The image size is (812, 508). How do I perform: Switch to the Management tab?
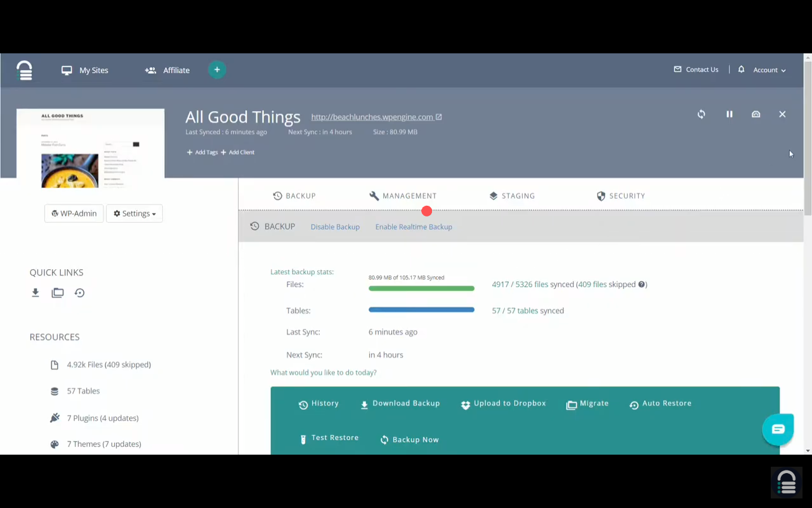[403, 196]
